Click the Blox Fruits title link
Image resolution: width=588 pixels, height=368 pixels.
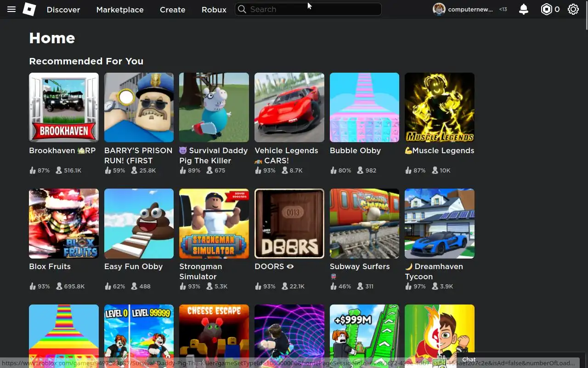click(x=50, y=266)
